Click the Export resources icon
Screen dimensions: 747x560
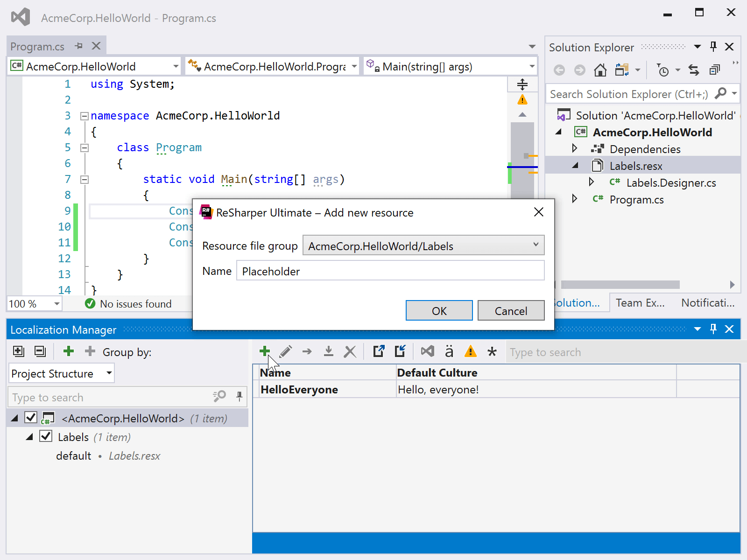point(379,351)
